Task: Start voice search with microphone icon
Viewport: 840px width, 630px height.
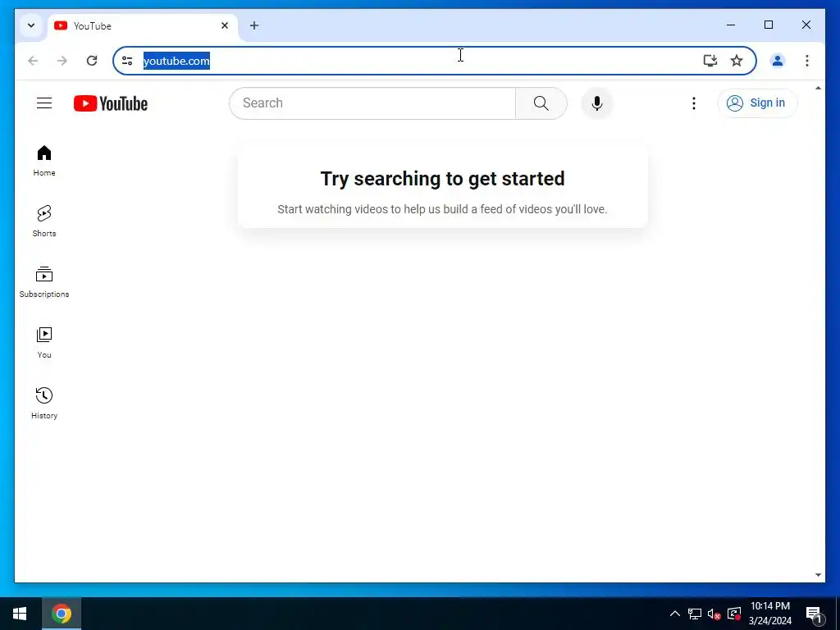Action: coord(597,103)
